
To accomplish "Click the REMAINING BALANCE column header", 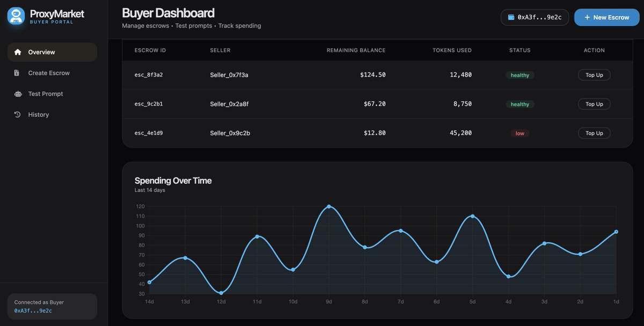I will [x=356, y=50].
